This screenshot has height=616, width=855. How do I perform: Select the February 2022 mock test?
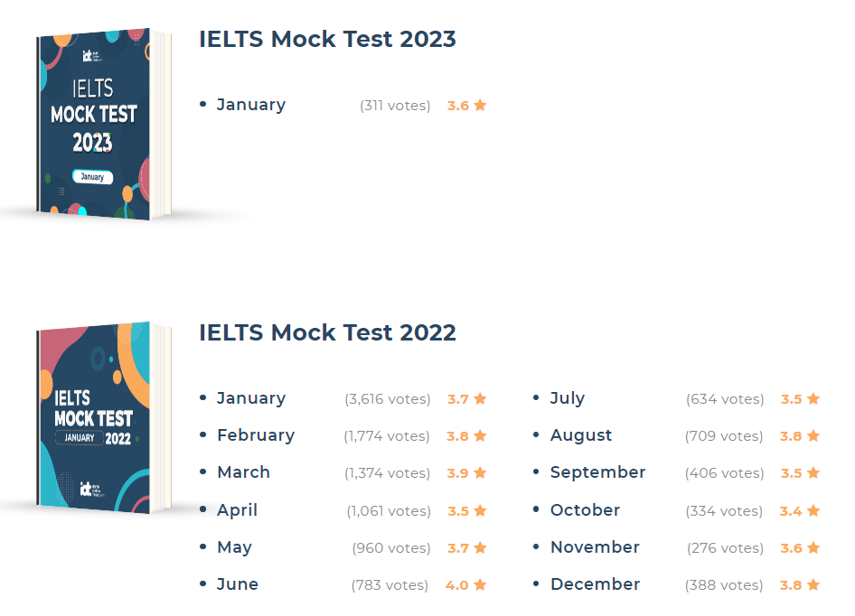pyautogui.click(x=256, y=435)
